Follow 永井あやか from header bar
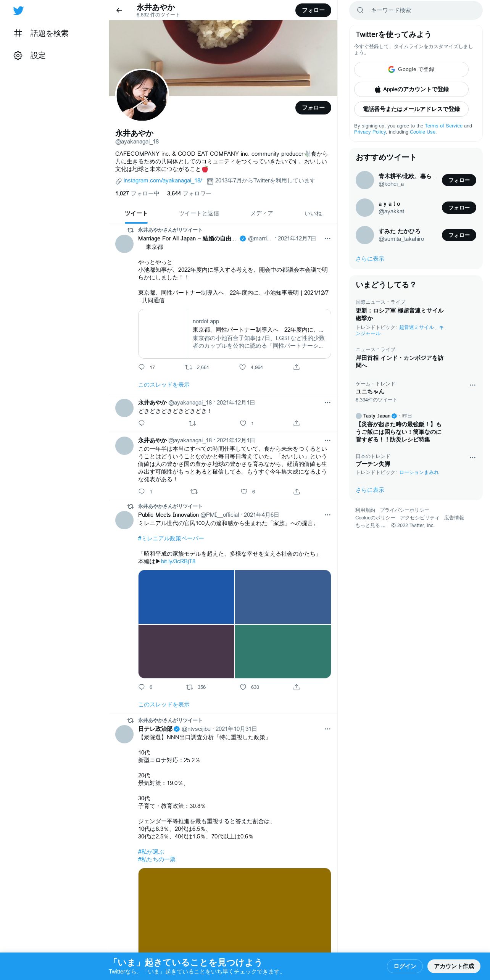The height and width of the screenshot is (980, 490). pyautogui.click(x=313, y=10)
